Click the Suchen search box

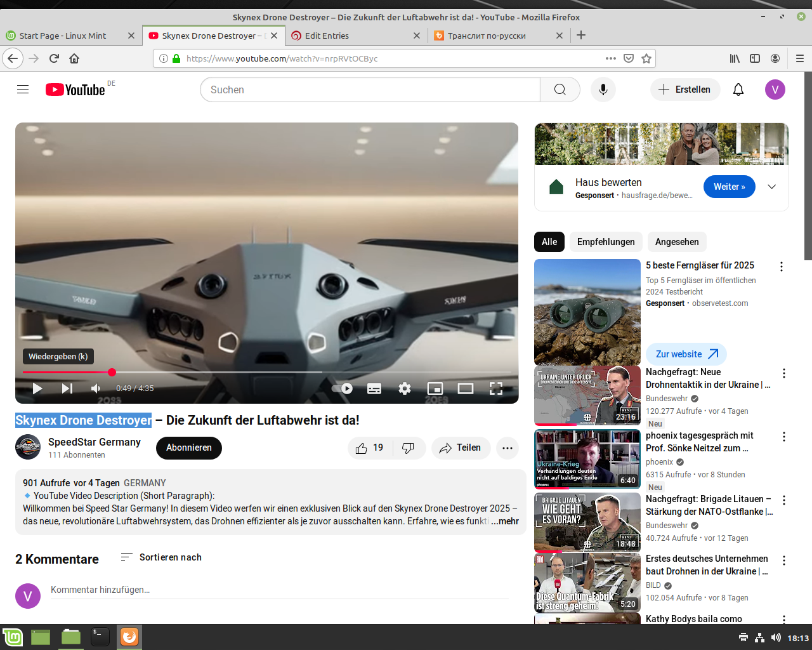[x=370, y=90]
